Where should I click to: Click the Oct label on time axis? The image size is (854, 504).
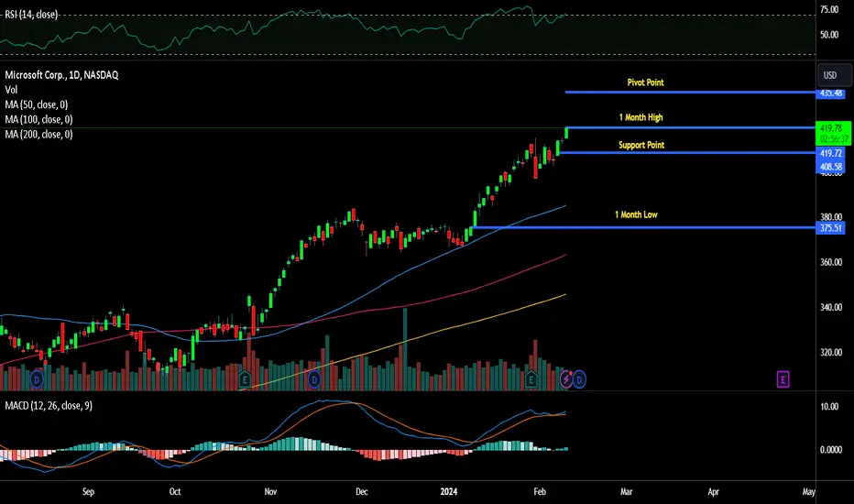[x=175, y=491]
